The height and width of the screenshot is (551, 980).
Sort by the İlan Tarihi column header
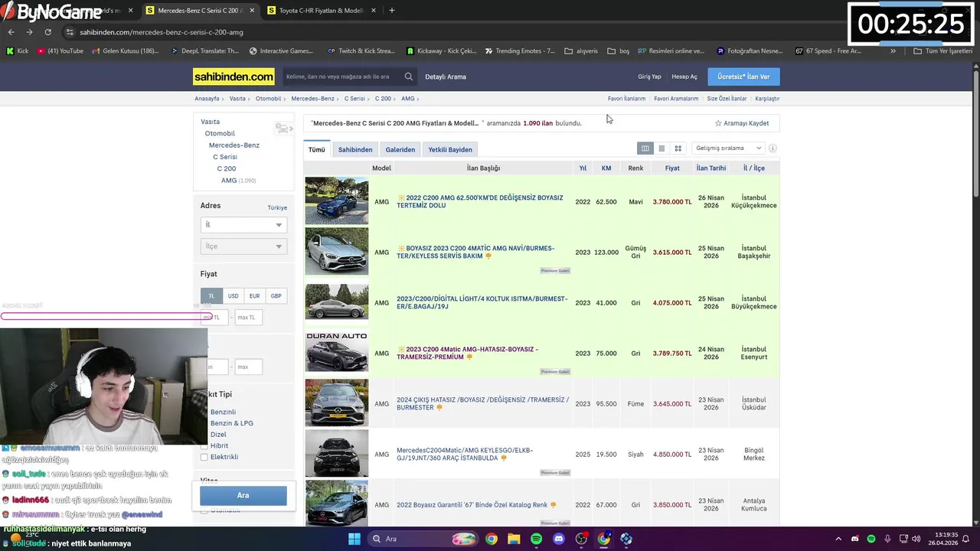711,168
